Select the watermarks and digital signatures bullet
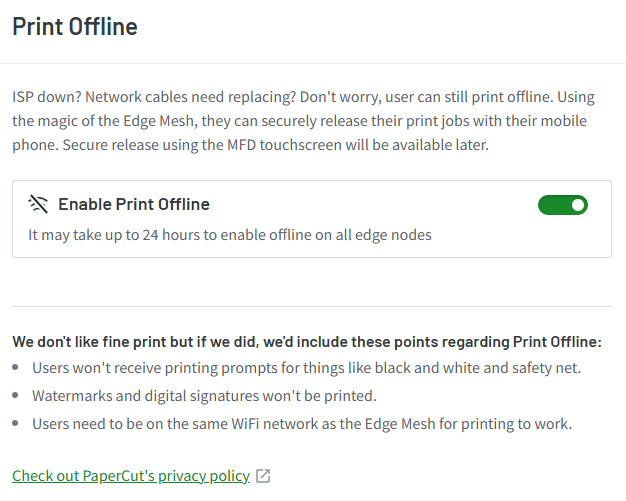Viewport: 626px width, 501px height. (204, 395)
